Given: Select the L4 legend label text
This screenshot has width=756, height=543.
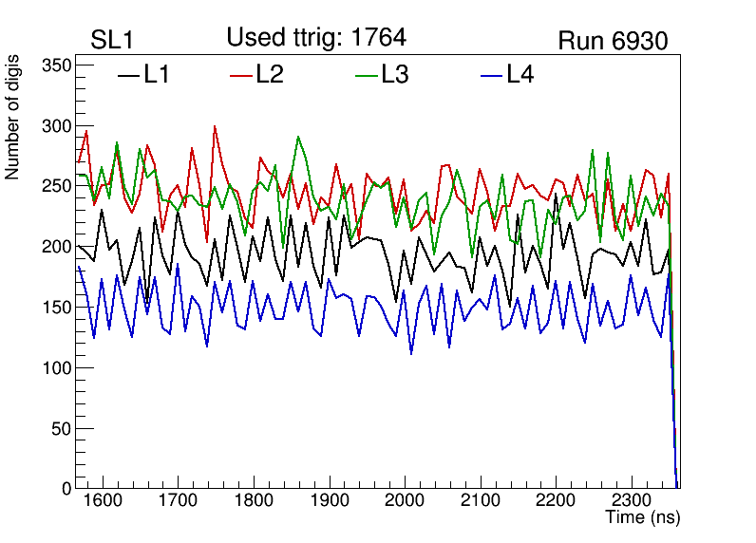Looking at the screenshot, I should 520,75.
